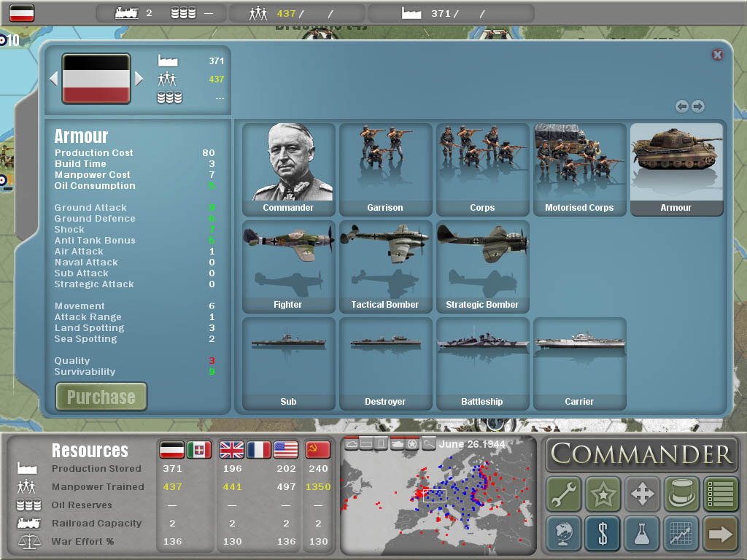Close the purchase dialog
Image resolution: width=747 pixels, height=560 pixels.
click(x=717, y=55)
